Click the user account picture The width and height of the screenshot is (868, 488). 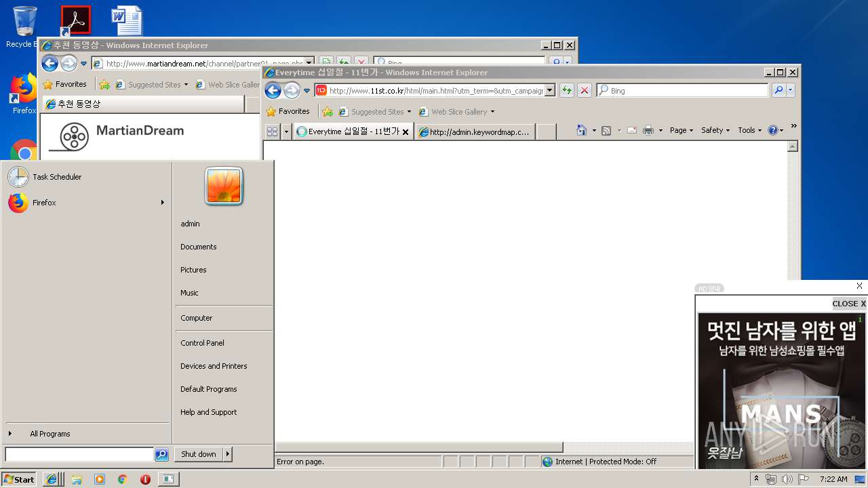coord(224,186)
